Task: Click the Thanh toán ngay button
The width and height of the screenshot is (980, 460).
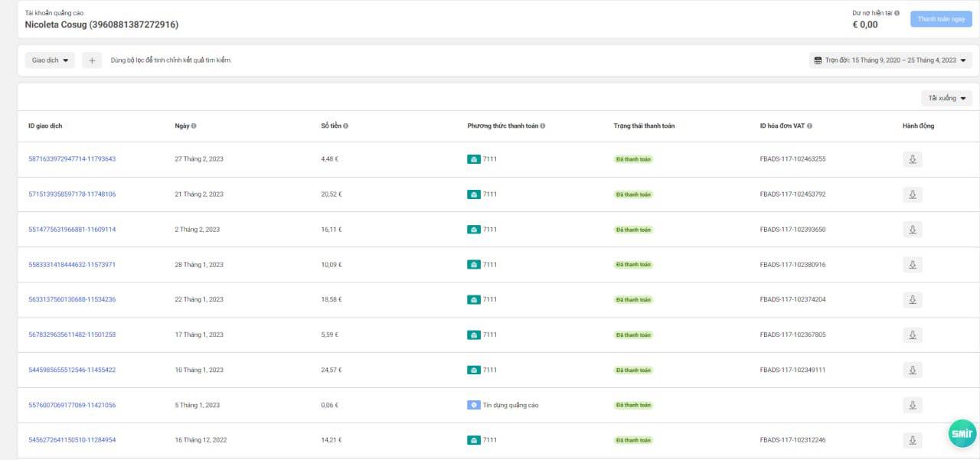Action: coord(941,19)
